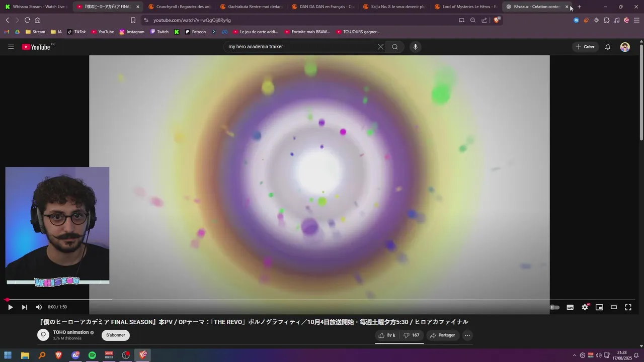
Task: Focus the browser address bar
Action: click(302, 20)
